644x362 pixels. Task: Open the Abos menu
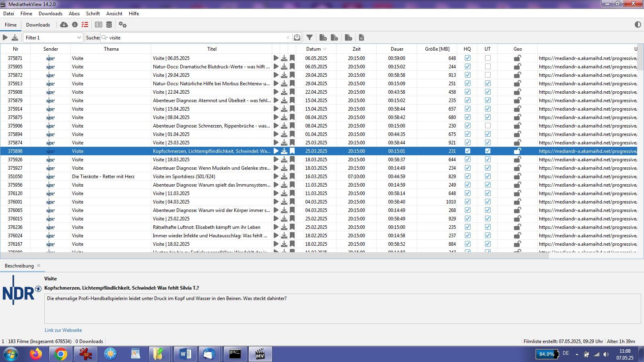[x=74, y=13]
